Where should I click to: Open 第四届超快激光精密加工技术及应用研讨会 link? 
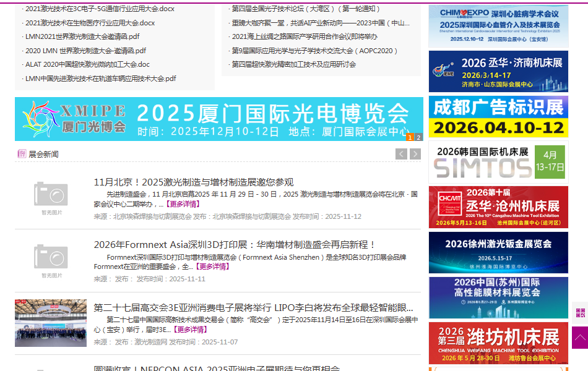coord(293,64)
